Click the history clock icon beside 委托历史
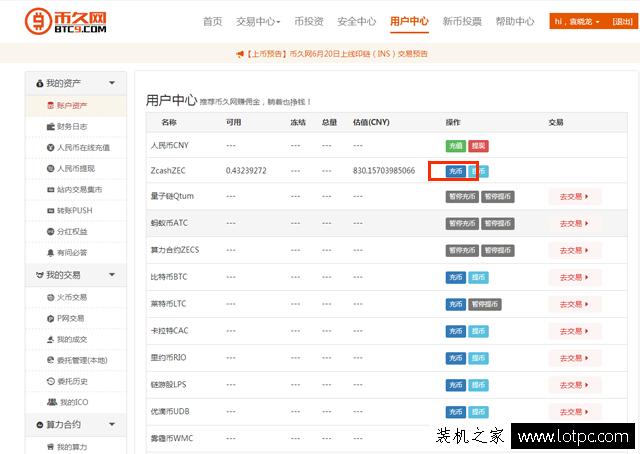Screen dimensions: 640x454 [x=51, y=381]
